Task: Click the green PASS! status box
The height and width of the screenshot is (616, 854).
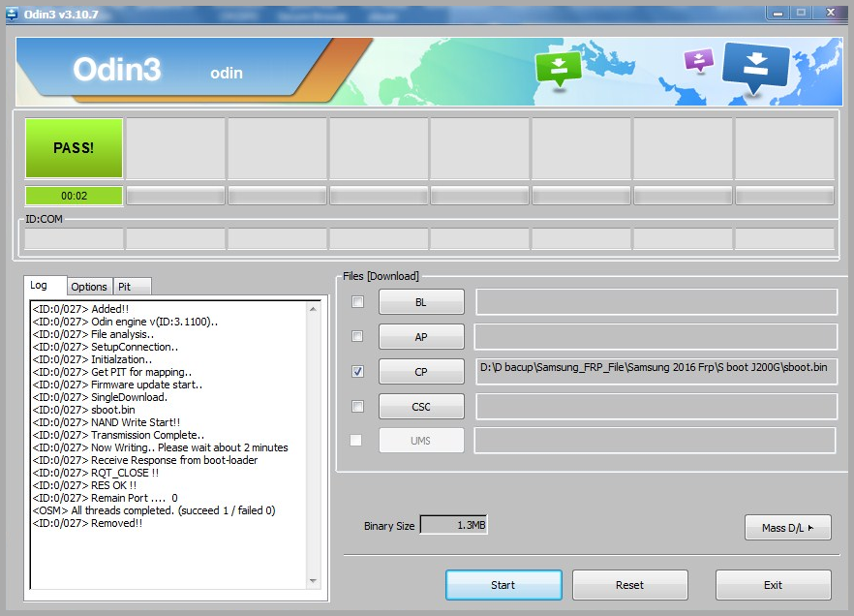Action: coord(74,147)
